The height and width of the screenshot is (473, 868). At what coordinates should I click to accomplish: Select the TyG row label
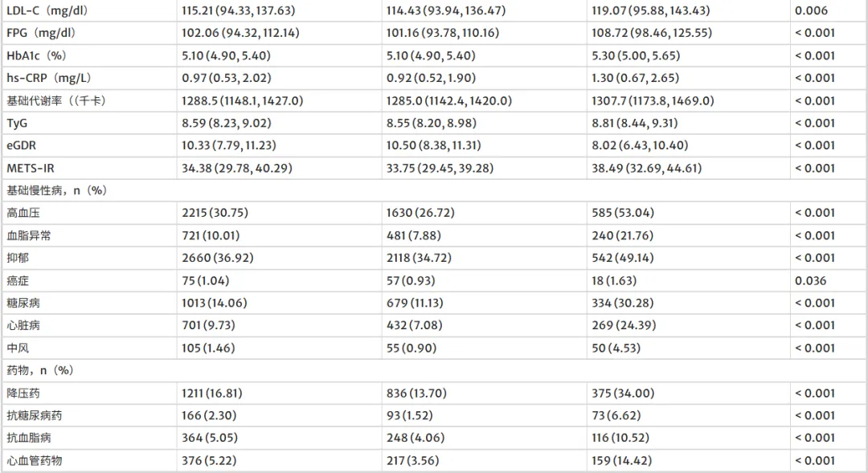point(17,123)
